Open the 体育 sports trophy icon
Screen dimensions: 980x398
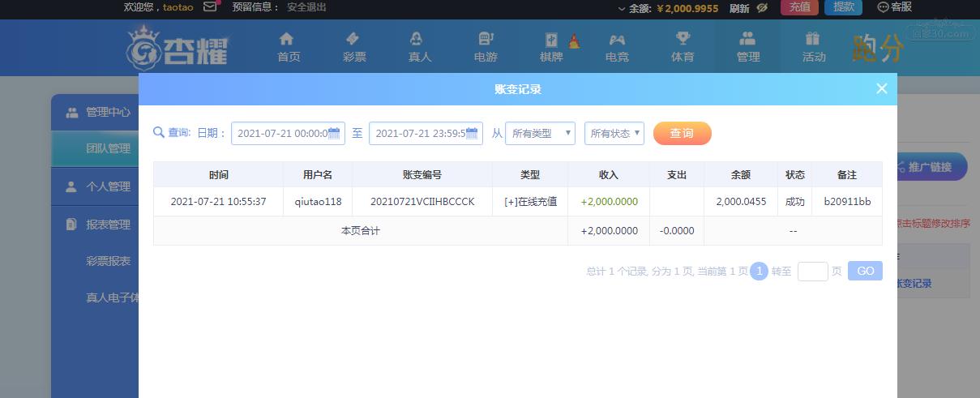[x=683, y=39]
